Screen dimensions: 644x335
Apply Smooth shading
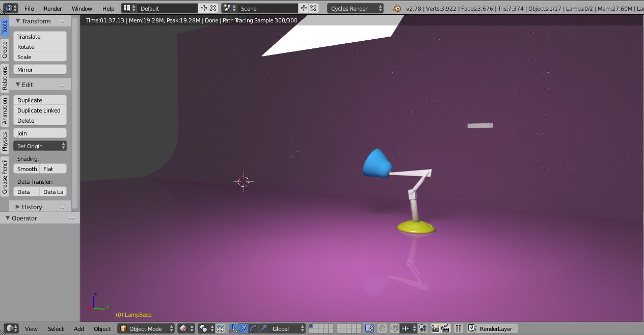tap(26, 169)
